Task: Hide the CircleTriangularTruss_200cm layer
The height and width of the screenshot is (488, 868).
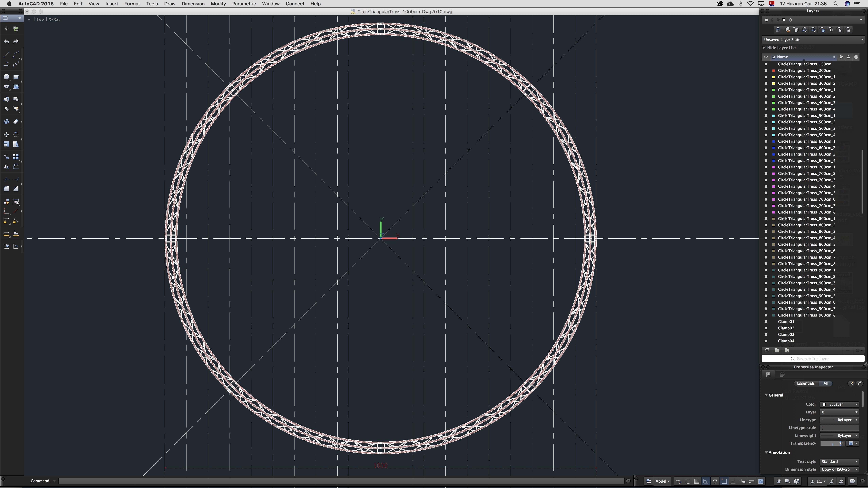Action: coord(766,71)
